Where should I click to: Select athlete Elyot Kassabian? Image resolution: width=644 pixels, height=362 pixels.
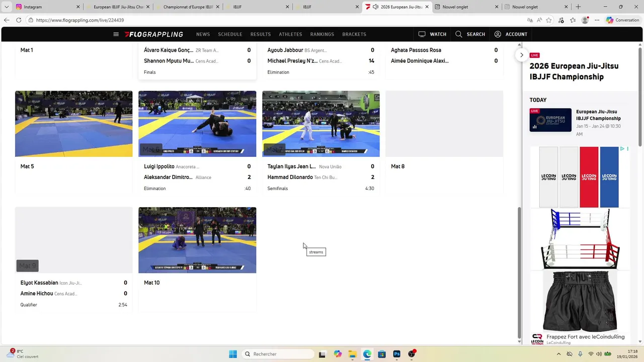coord(39,283)
